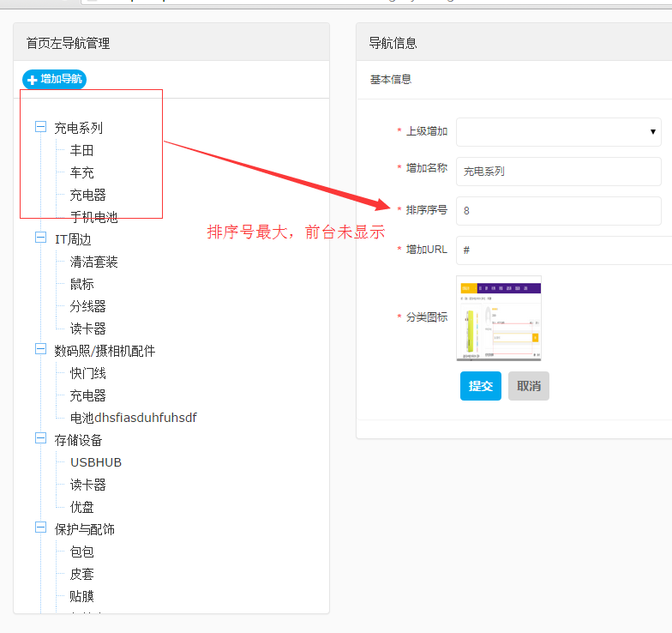
Task: Collapse the IT周边 tree node
Action: coord(40,238)
